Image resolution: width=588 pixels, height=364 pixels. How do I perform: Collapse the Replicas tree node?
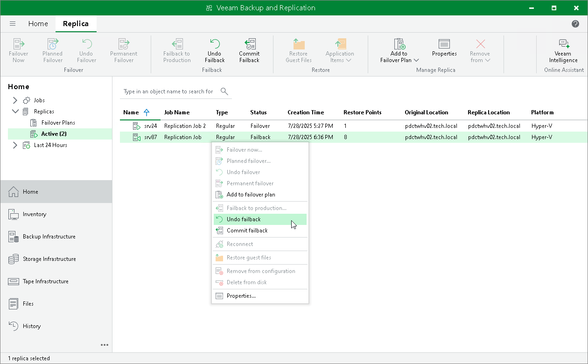click(15, 112)
